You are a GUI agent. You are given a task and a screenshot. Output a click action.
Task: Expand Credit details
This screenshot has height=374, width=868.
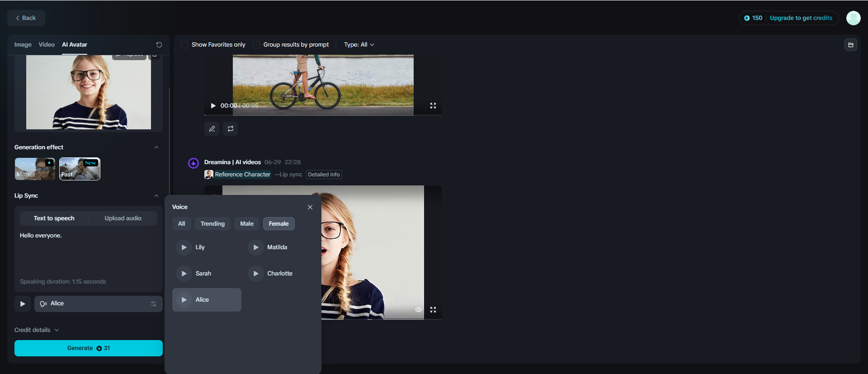(x=37, y=330)
